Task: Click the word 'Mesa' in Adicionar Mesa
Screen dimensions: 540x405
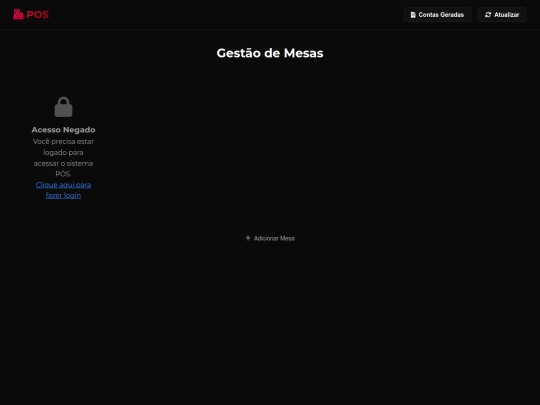Action: [x=287, y=238]
